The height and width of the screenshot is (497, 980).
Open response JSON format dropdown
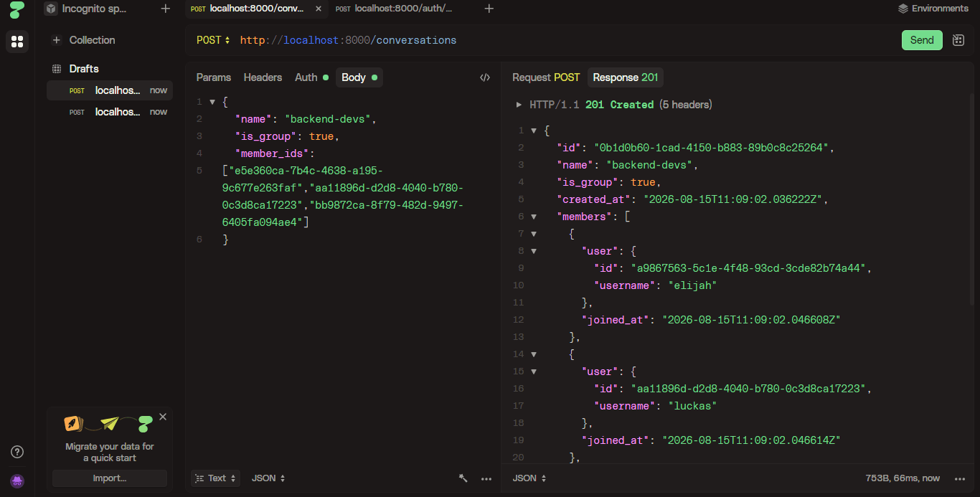pos(529,478)
